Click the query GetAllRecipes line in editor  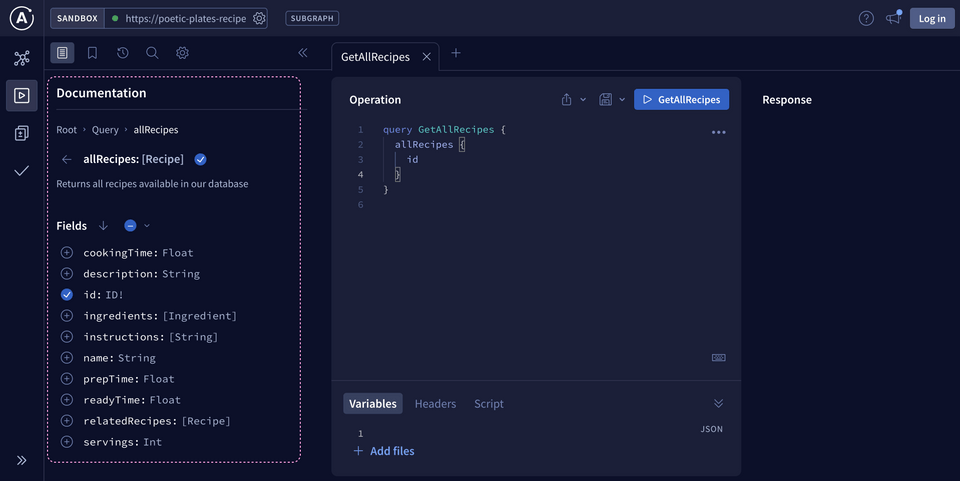point(444,130)
